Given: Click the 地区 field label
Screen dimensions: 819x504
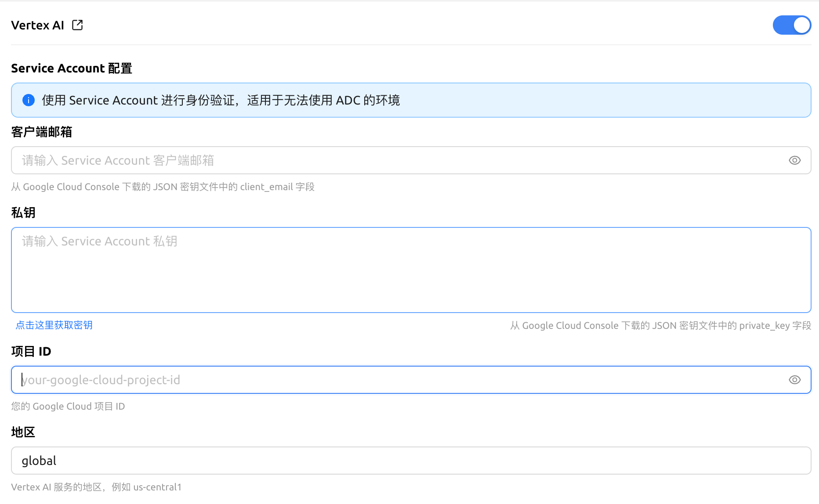Looking at the screenshot, I should (x=23, y=432).
